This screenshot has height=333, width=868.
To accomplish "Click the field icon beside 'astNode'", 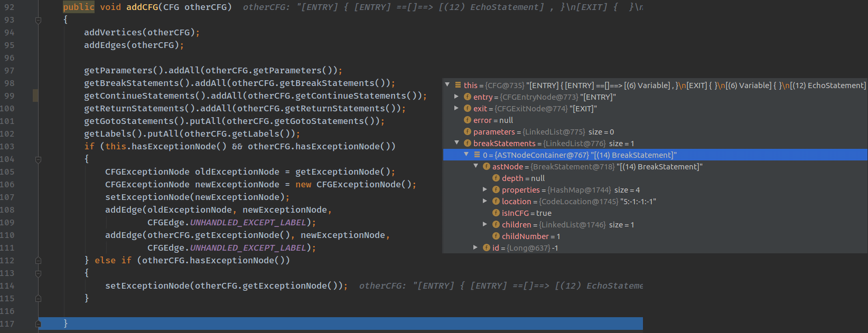I will pos(487,166).
